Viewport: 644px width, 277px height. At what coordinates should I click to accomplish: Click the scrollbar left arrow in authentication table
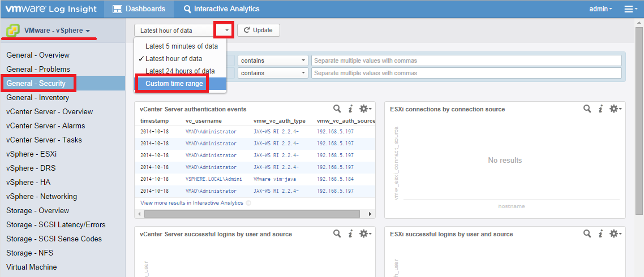[x=140, y=214]
